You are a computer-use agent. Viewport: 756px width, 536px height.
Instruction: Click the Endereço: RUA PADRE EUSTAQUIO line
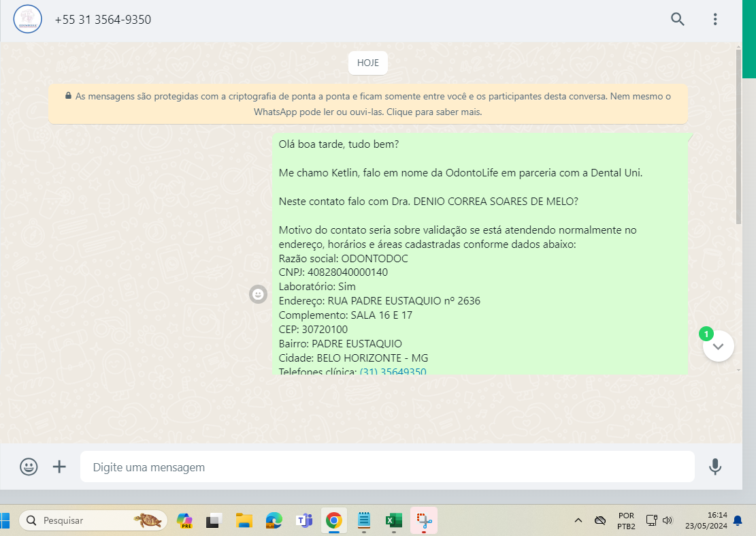380,301
